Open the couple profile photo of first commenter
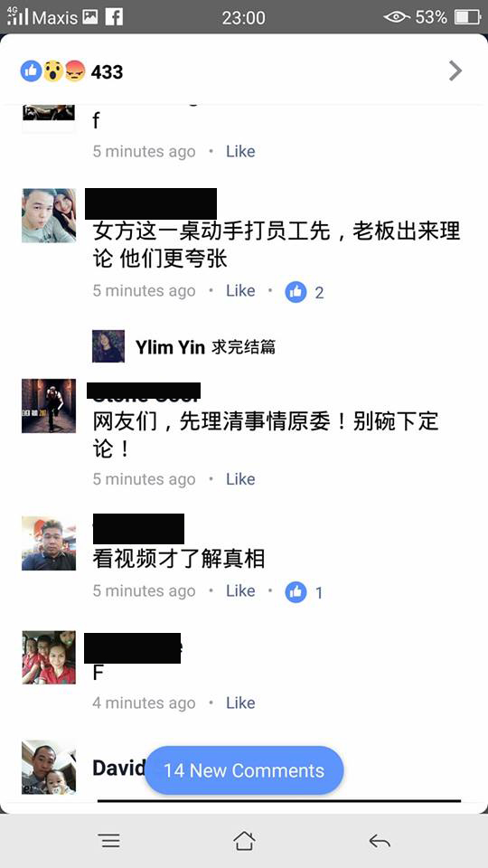 pos(49,215)
